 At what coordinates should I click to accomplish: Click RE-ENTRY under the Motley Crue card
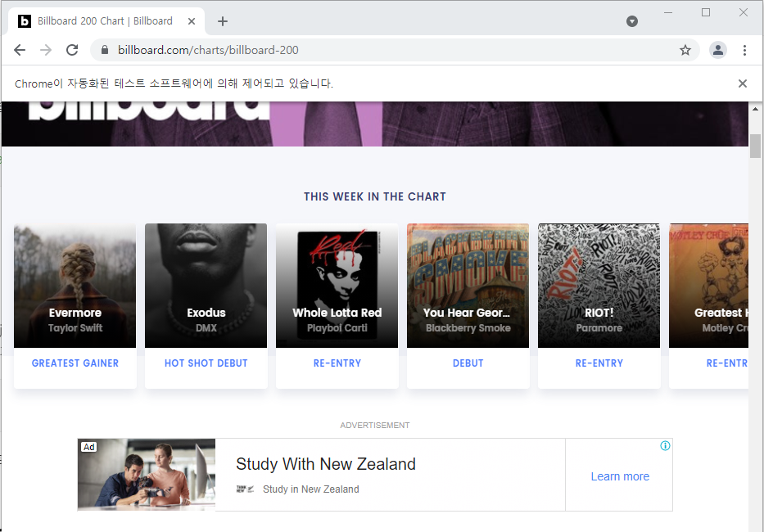(727, 363)
